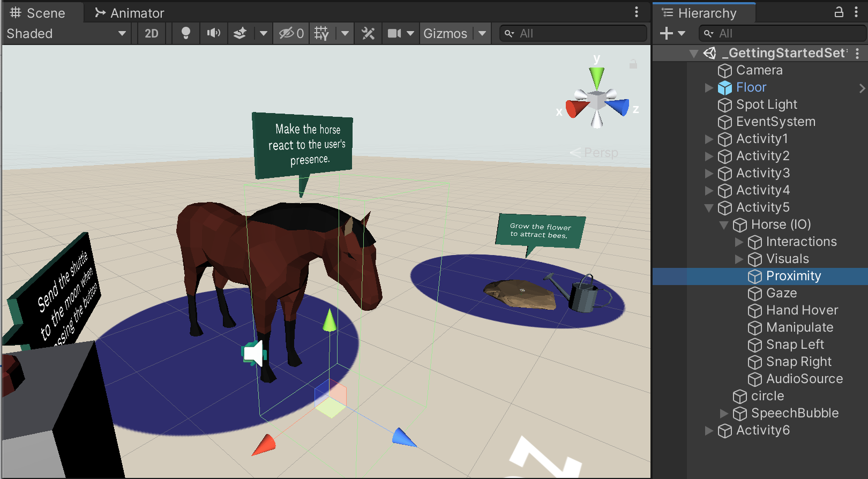Select the Hand Hover object in Hierarchy

coord(802,310)
